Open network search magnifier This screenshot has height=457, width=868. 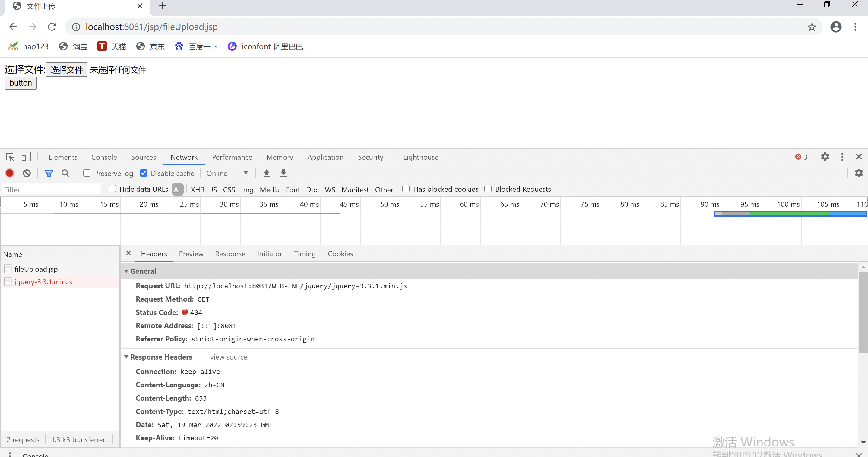[x=65, y=173]
